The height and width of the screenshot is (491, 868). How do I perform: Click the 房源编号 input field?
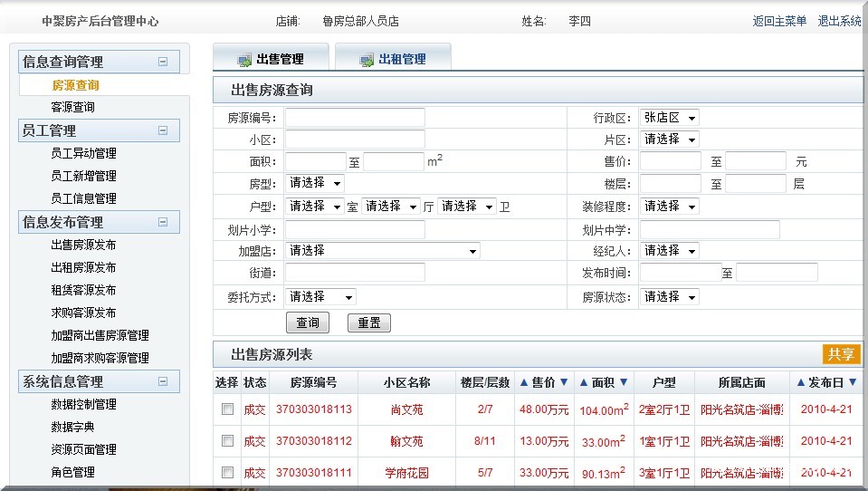(355, 118)
